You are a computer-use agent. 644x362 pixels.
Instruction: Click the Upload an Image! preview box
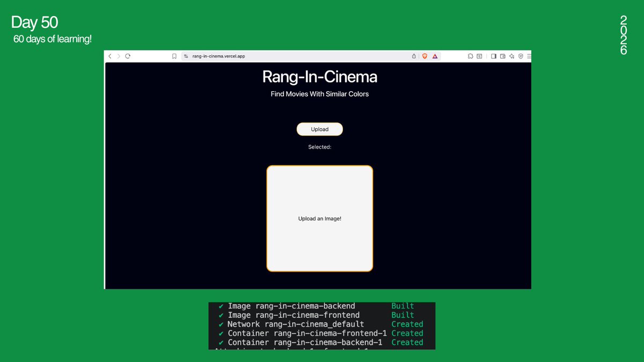[320, 219]
